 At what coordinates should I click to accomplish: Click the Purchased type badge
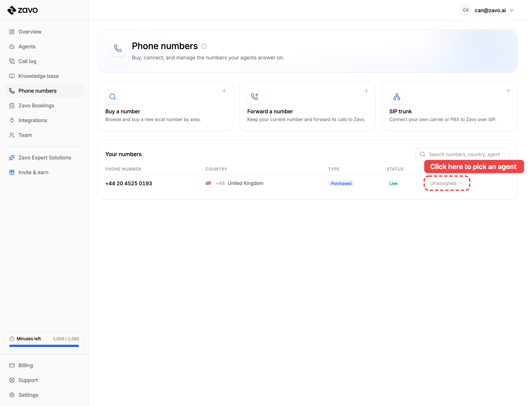[341, 183]
